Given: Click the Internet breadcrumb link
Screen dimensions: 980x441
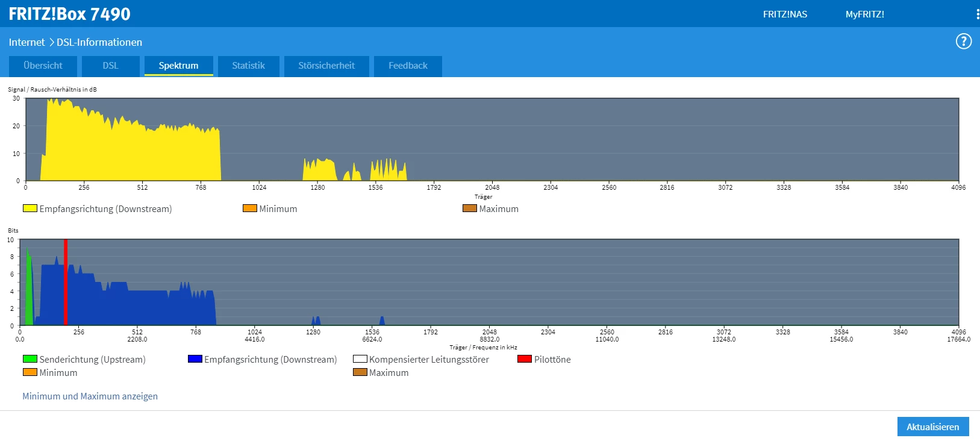Looking at the screenshot, I should pos(27,42).
